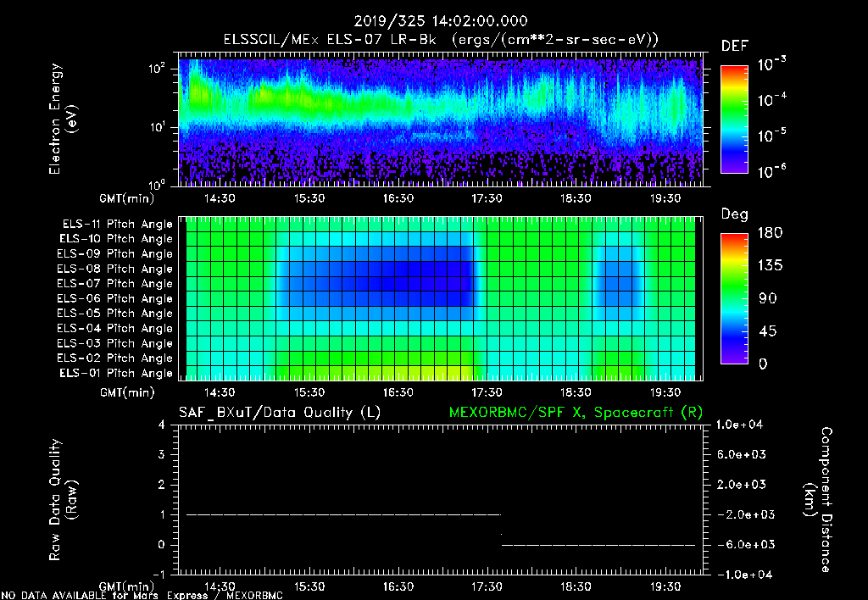Click the Raw Data Quality (Raw) axis label
This screenshot has width=868, height=600.
[63, 500]
